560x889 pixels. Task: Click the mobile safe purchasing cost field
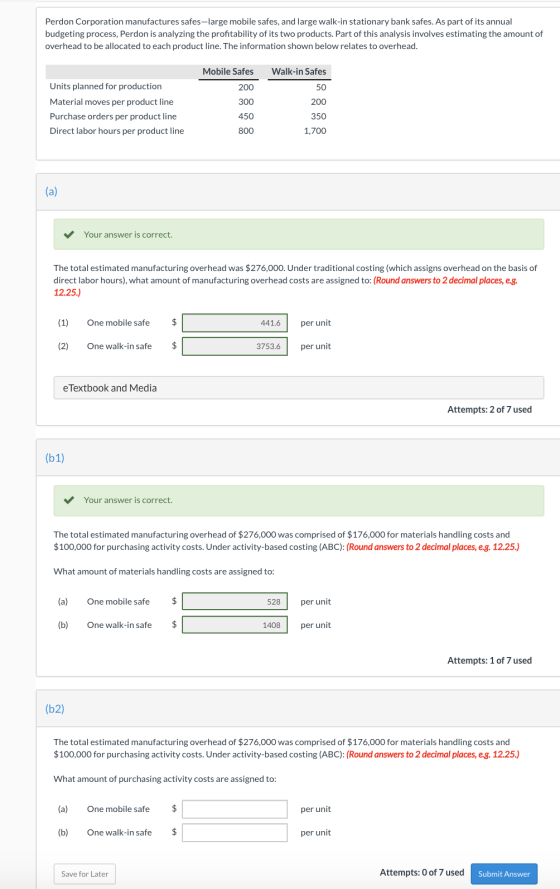[235, 809]
